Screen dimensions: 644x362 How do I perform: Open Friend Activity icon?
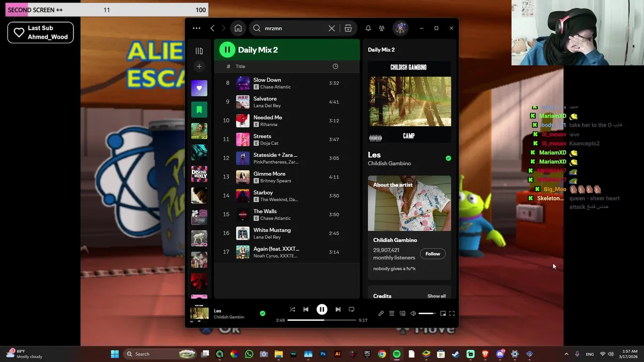[382, 28]
